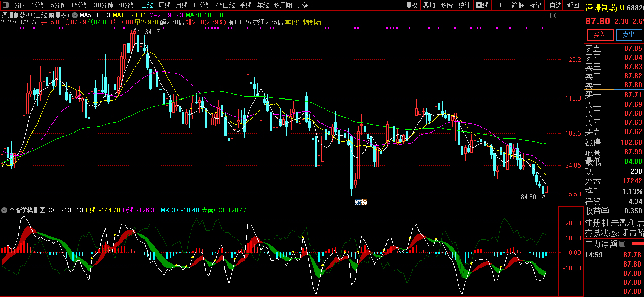The image size is (644, 297).
Task: Click the 其他生物制药 sector link
Action: 303,23
